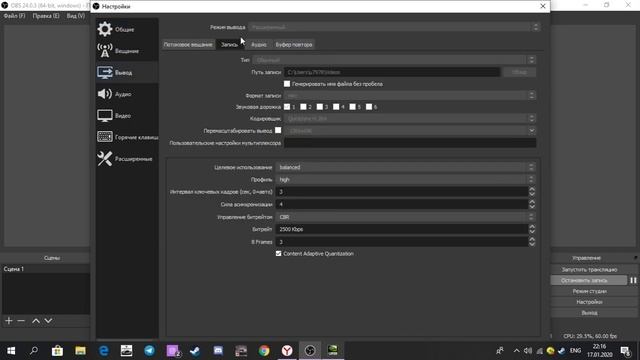640x360 pixels.
Task: Enable audio track 2 checkbox
Action: coord(303,107)
